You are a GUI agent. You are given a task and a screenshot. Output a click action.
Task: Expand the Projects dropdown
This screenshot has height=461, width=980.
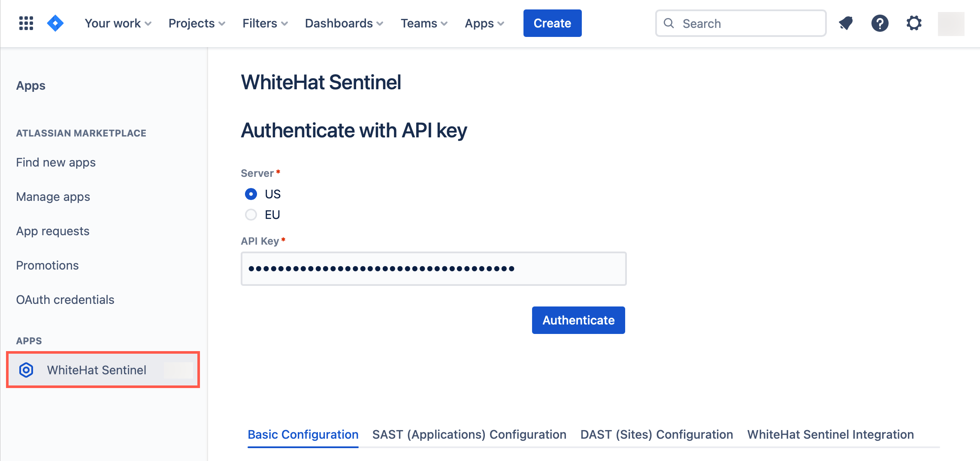(x=197, y=23)
